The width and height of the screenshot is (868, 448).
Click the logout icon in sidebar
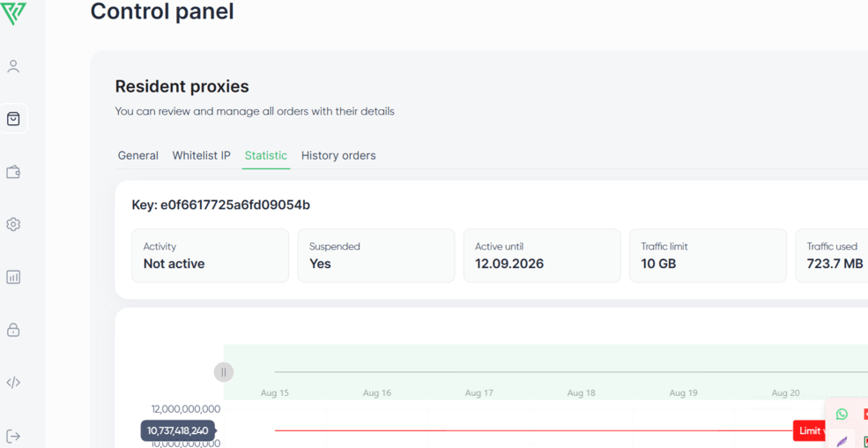click(x=13, y=436)
